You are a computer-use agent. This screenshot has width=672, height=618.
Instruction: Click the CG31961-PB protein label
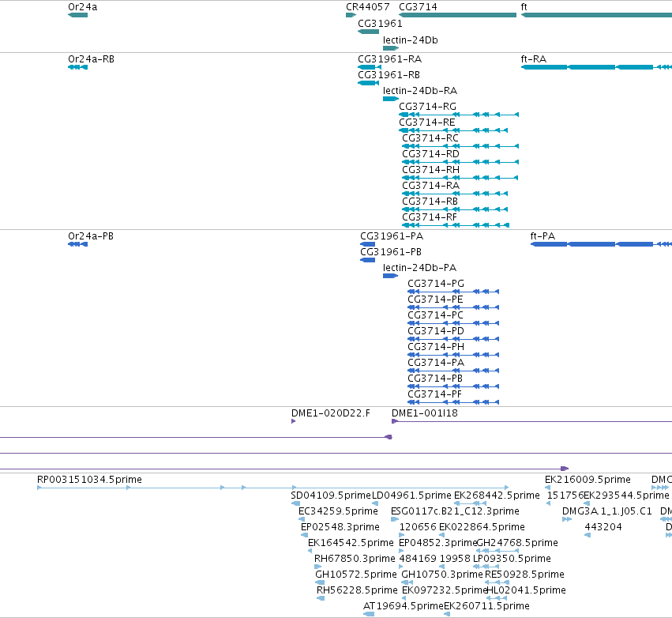(391, 252)
